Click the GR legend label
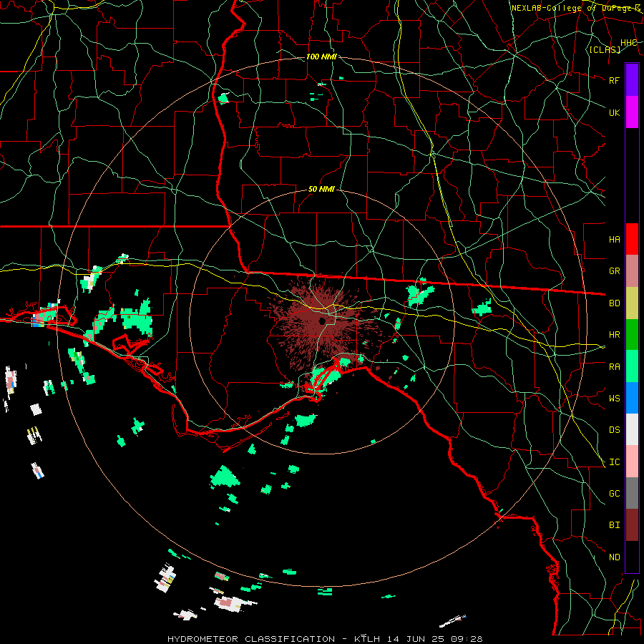644x644 pixels. coord(614,271)
